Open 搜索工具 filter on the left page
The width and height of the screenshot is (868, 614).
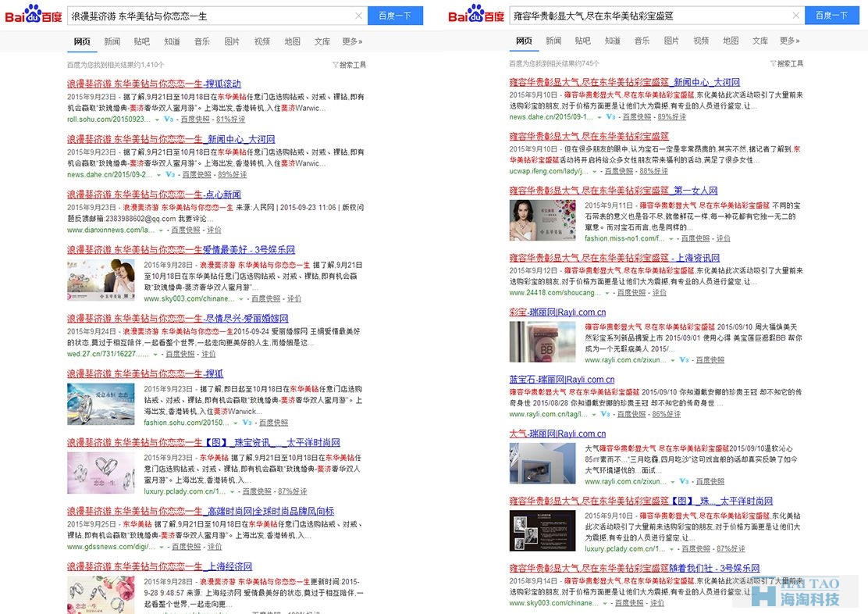click(x=349, y=65)
